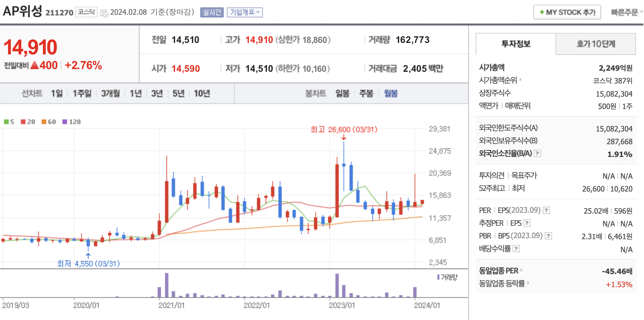Open help icon next to 추정PER EPS
The height and width of the screenshot is (320, 644).
pos(527,223)
